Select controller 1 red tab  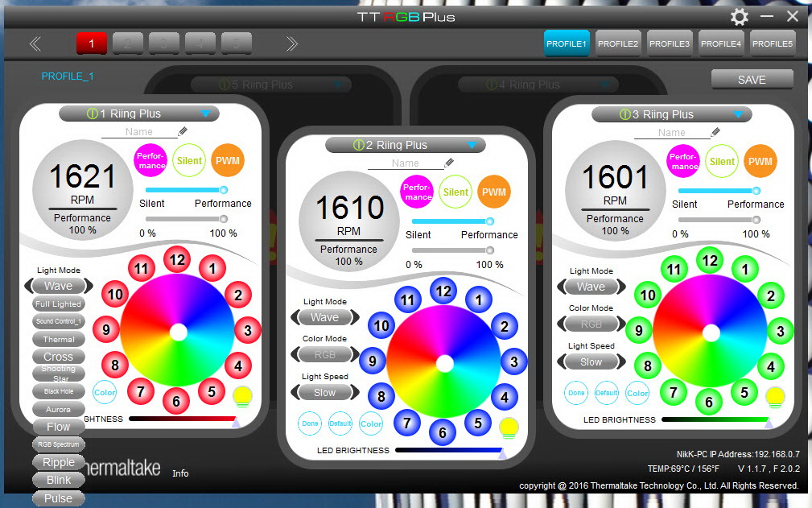[92, 43]
